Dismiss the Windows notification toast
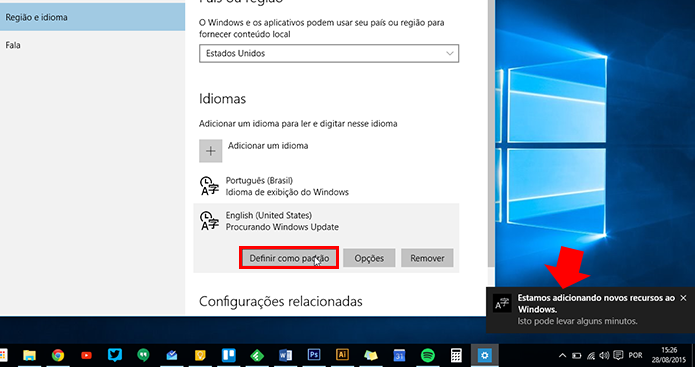Image resolution: width=695 pixels, height=367 pixels. point(683,298)
